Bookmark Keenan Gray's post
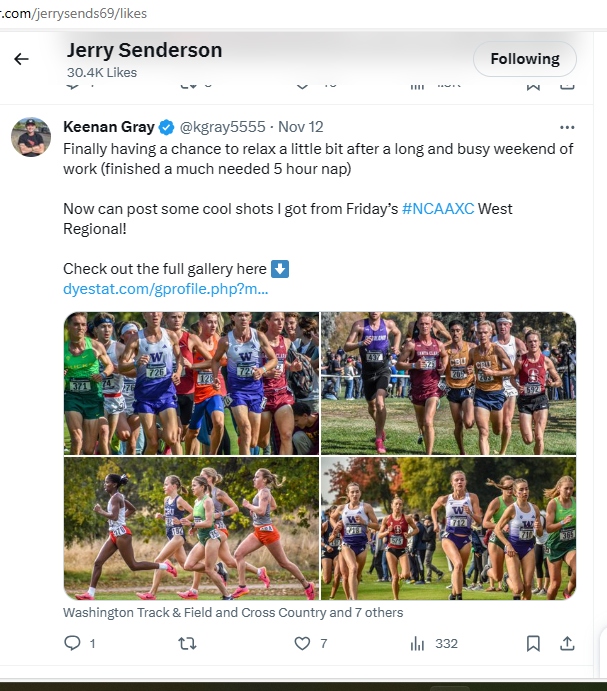The width and height of the screenshot is (607, 691). pos(534,644)
